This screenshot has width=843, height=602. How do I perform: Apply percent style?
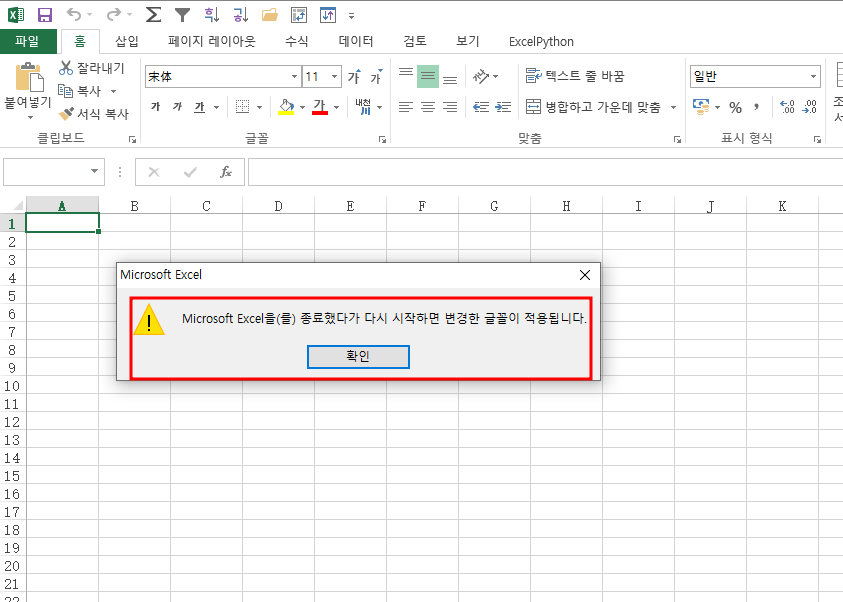tap(735, 108)
